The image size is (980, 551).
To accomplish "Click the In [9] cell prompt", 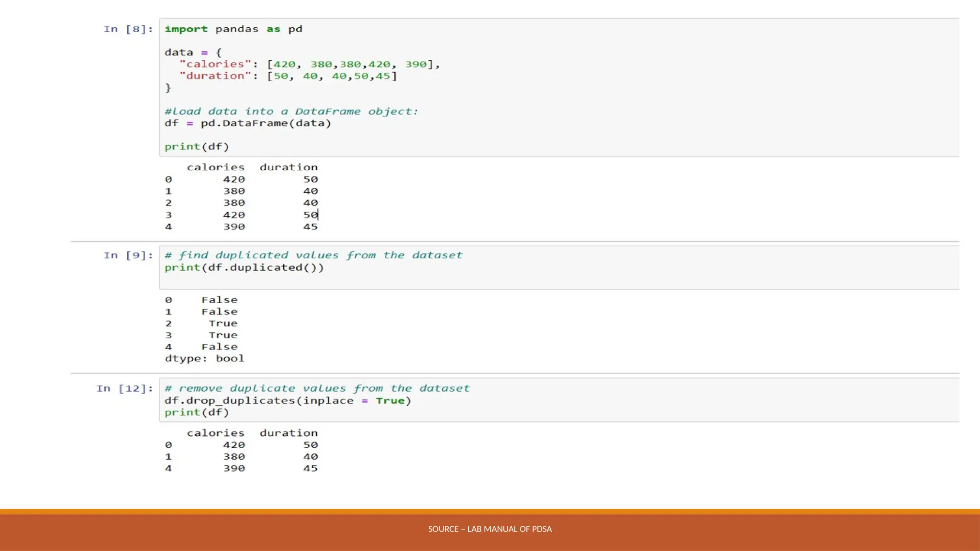I will [x=128, y=255].
